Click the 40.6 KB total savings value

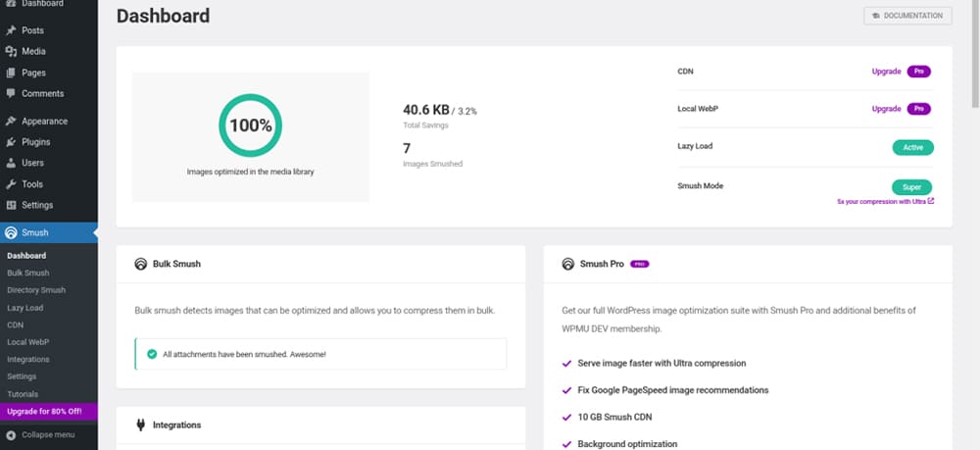click(425, 110)
